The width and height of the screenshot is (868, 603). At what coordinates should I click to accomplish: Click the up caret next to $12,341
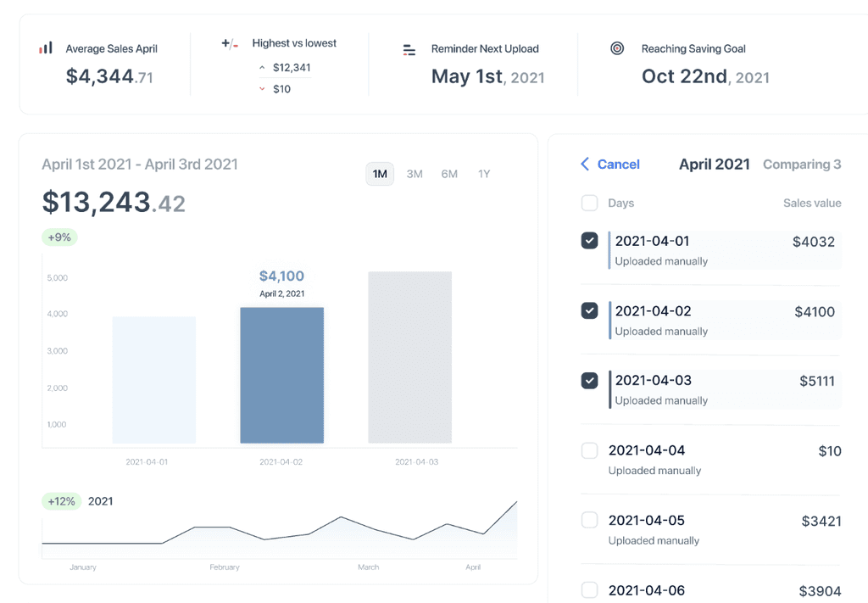click(262, 68)
